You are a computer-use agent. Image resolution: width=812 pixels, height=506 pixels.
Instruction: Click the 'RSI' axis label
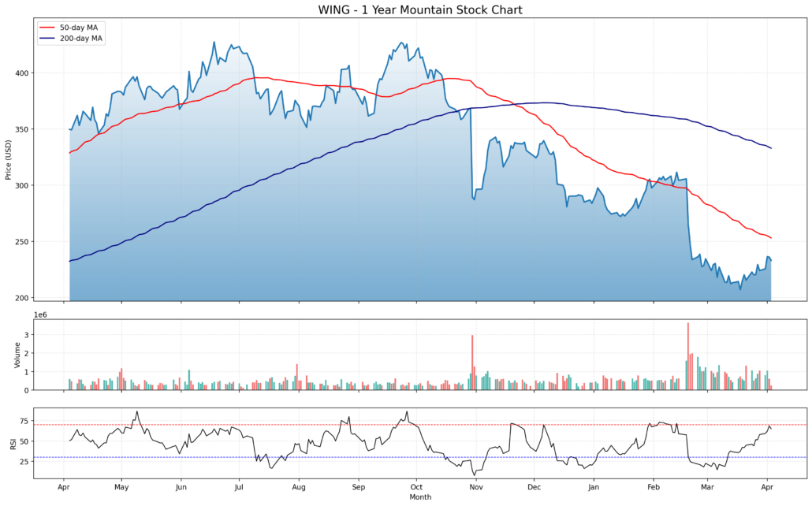pos(13,443)
